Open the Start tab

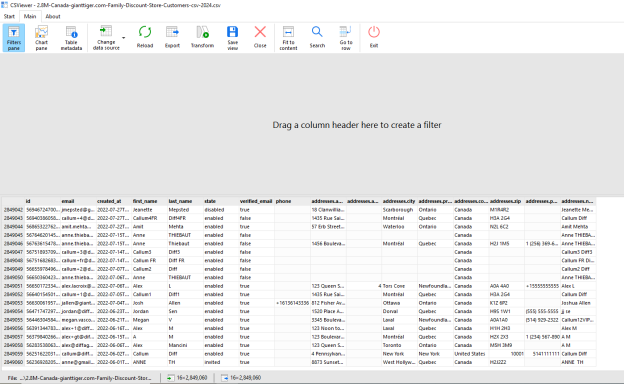click(x=9, y=16)
